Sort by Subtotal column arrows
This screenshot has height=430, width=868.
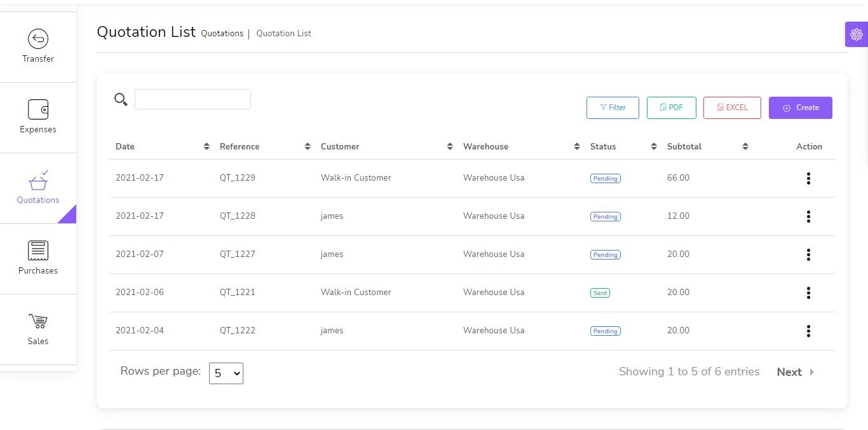coord(745,147)
